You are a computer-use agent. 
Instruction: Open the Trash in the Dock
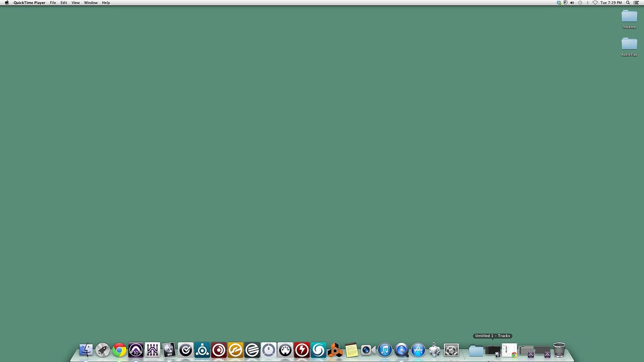point(559,350)
